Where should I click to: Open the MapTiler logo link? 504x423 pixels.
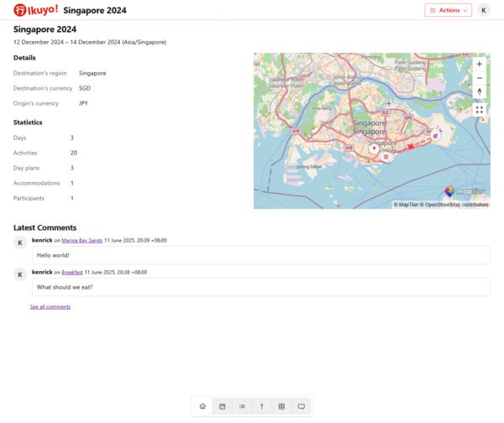465,191
